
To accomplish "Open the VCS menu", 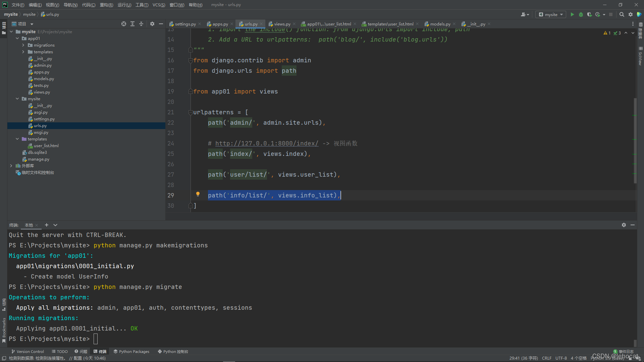I will tap(159, 5).
